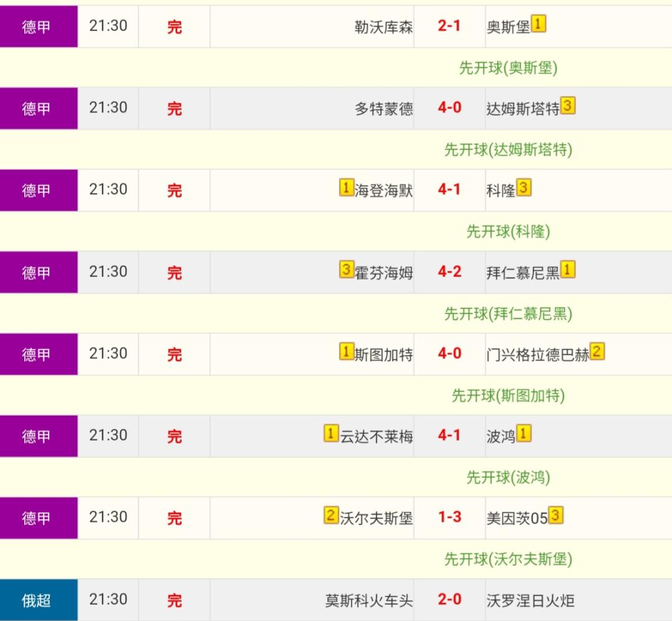Click the yellow card badge after 科隆
Screen dimensions: 672x621
click(x=524, y=188)
